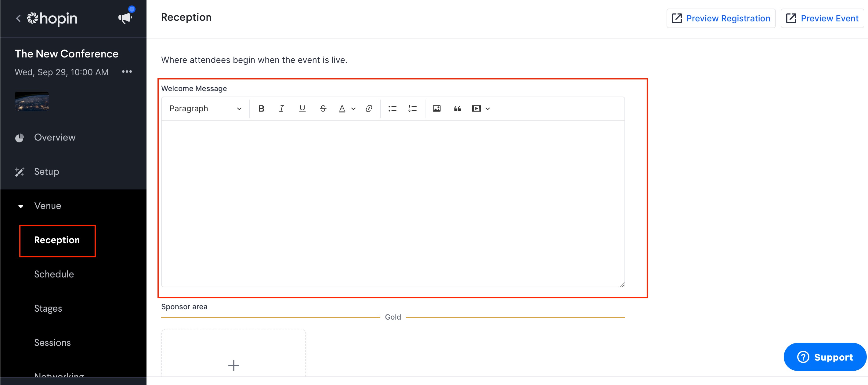The height and width of the screenshot is (385, 868).
Task: Open the Support help button
Action: click(825, 357)
